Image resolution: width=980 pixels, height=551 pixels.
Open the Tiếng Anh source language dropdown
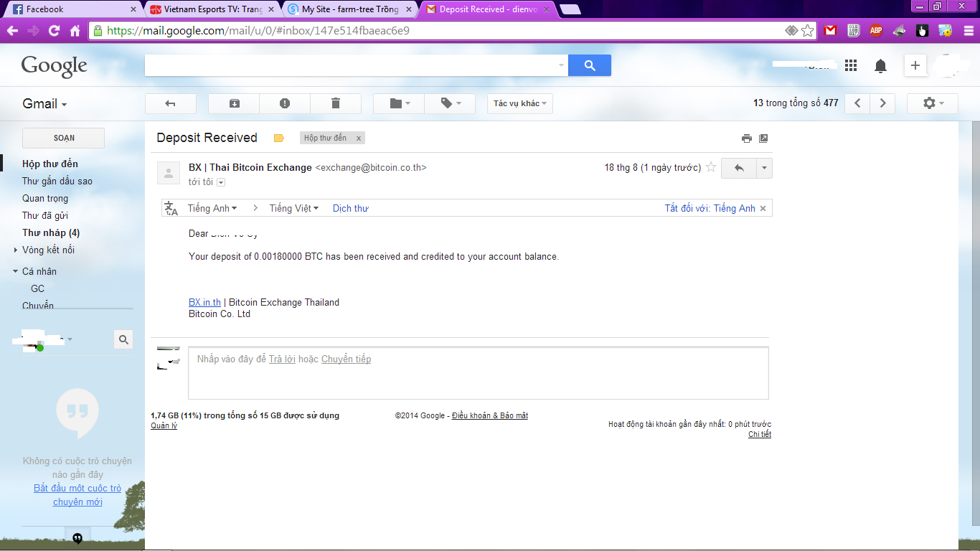212,208
